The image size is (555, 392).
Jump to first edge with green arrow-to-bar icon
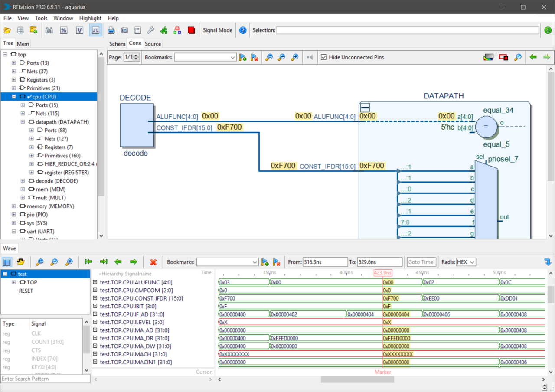88,262
